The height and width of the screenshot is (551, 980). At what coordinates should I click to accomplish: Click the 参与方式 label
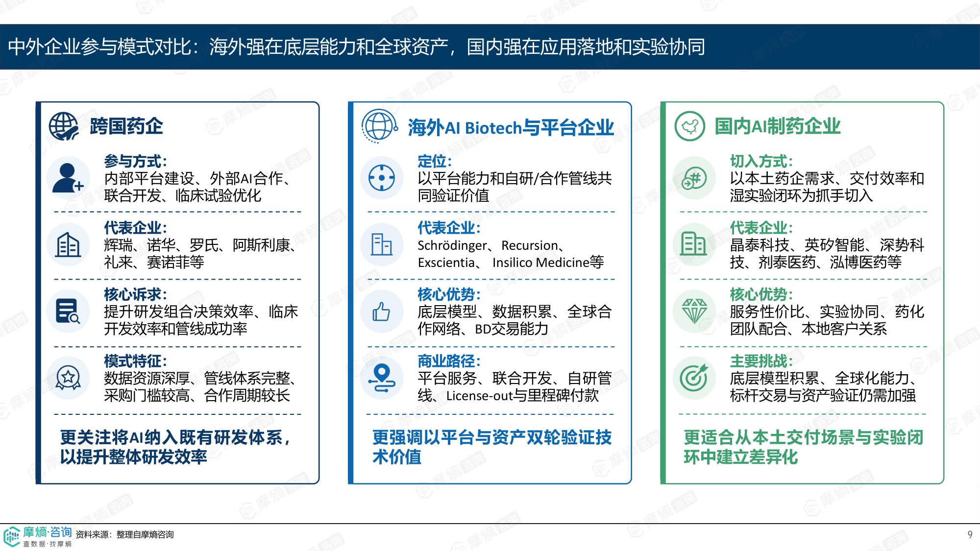tap(136, 161)
